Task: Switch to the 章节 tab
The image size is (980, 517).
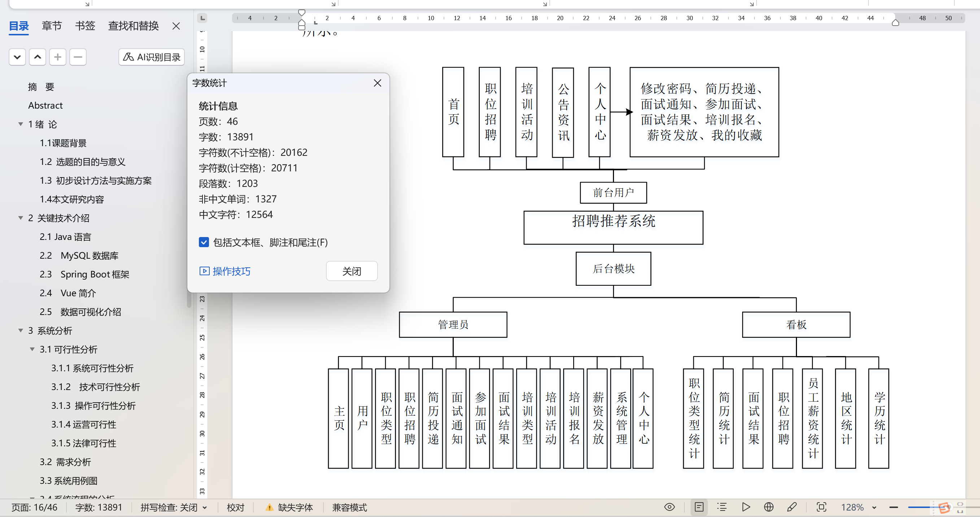Action: pyautogui.click(x=51, y=26)
